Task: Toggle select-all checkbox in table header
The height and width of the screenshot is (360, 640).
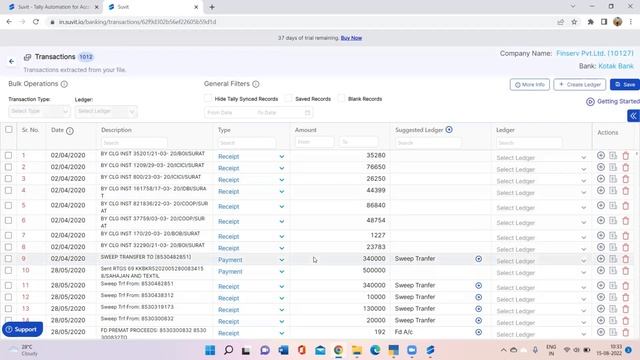Action: point(9,130)
